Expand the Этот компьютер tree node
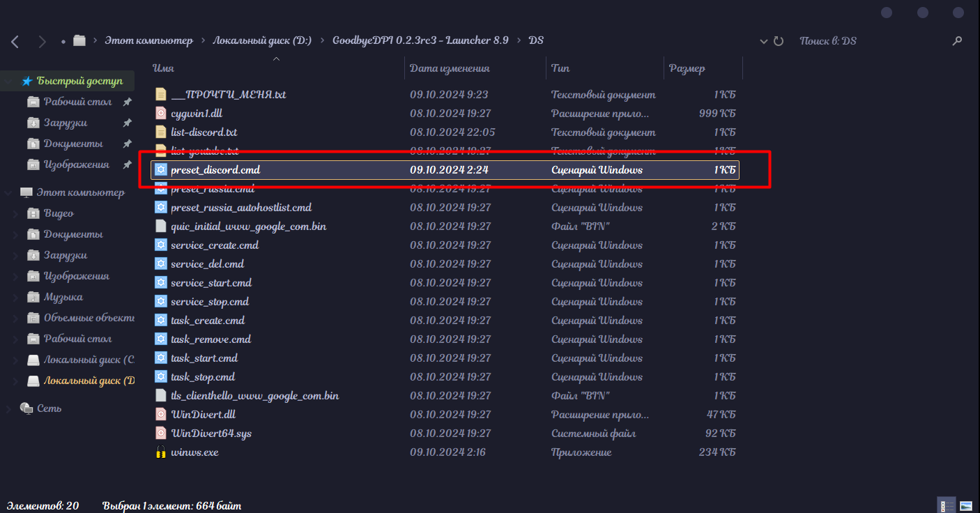The height and width of the screenshot is (513, 980). 8,192
